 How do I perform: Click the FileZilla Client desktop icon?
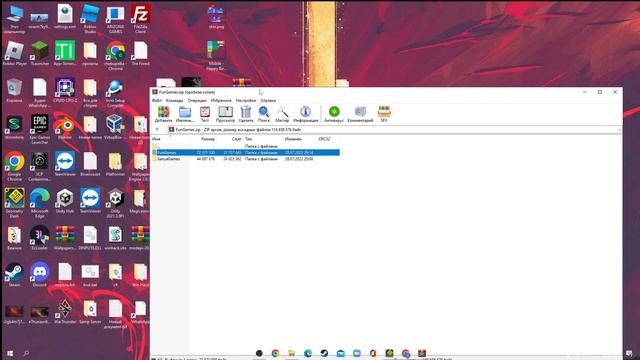point(140,18)
